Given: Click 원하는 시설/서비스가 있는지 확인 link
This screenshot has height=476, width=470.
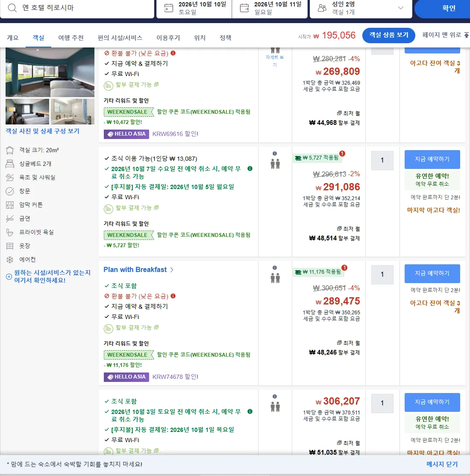Looking at the screenshot, I should click(x=52, y=276).
